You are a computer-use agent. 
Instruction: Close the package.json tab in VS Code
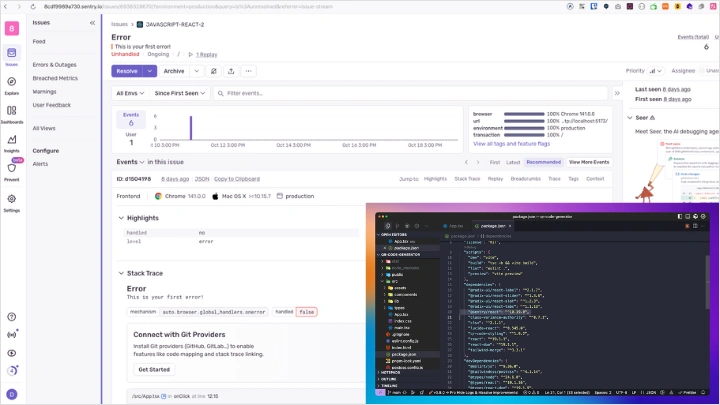click(510, 226)
